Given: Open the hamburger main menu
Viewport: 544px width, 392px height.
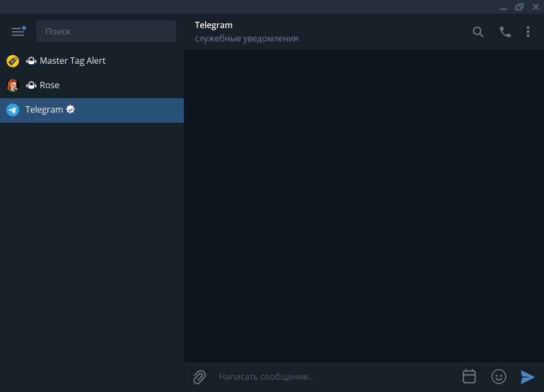Looking at the screenshot, I should click(x=18, y=31).
